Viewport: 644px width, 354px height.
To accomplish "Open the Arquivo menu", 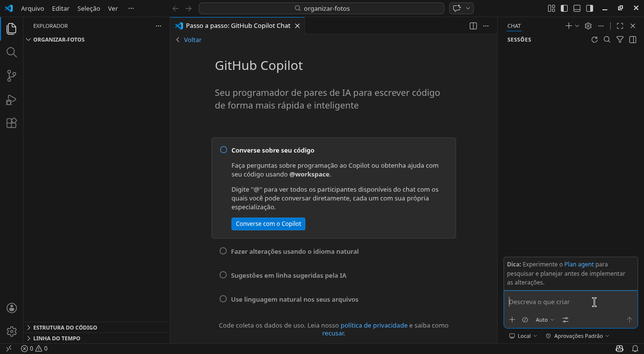I will pos(32,8).
